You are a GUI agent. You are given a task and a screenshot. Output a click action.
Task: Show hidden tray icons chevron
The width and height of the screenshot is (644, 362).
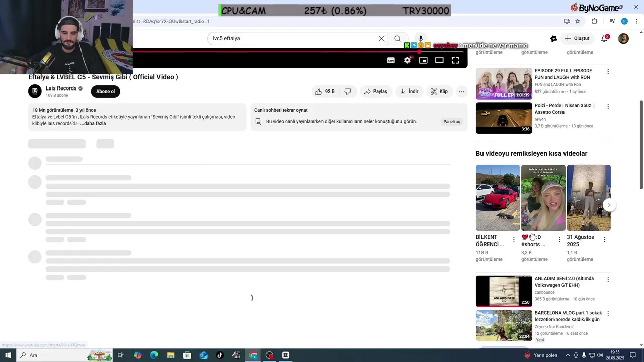[568, 355]
